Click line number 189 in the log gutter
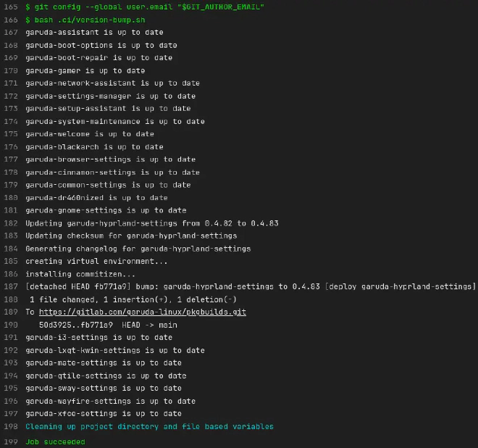The height and width of the screenshot is (448, 478). click(9, 312)
